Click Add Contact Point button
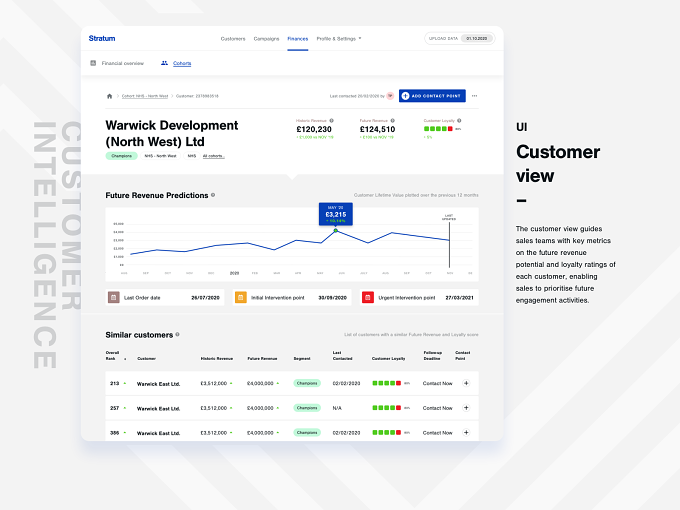Screen dimensions: 680x510 432,96
